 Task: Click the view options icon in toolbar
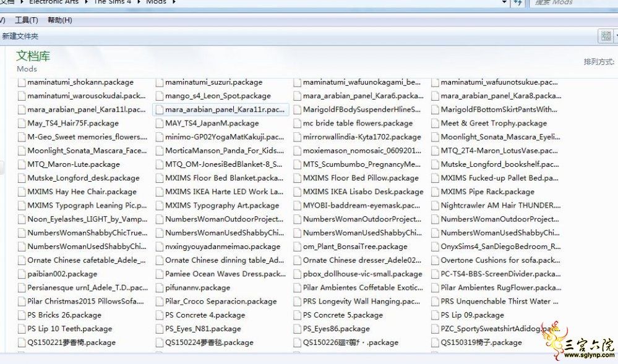[x=606, y=36]
